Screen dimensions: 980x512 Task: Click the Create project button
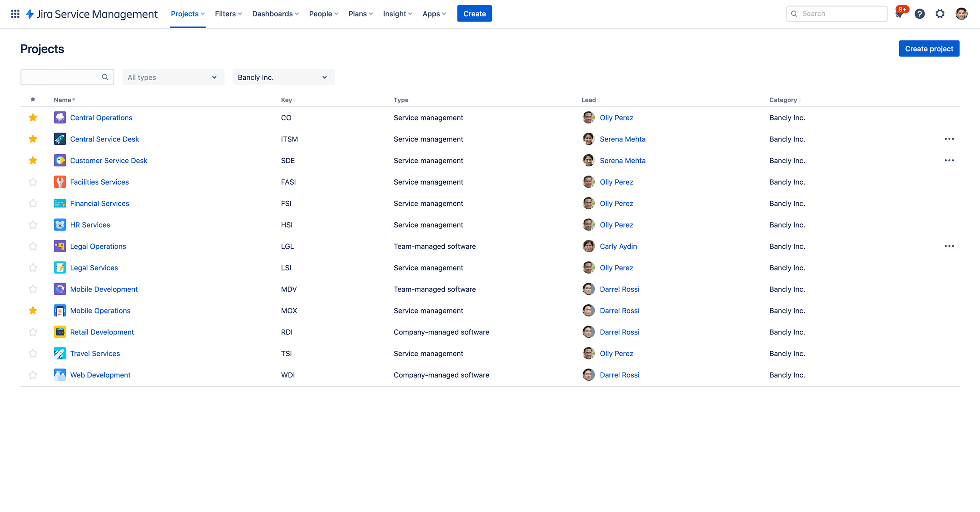[929, 48]
